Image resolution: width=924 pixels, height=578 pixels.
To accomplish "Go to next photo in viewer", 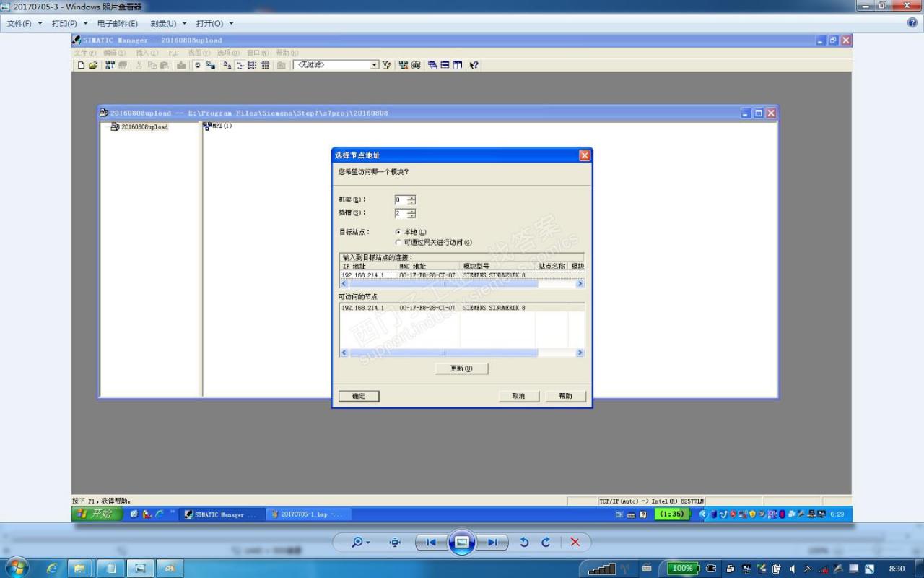I will tap(492, 542).
